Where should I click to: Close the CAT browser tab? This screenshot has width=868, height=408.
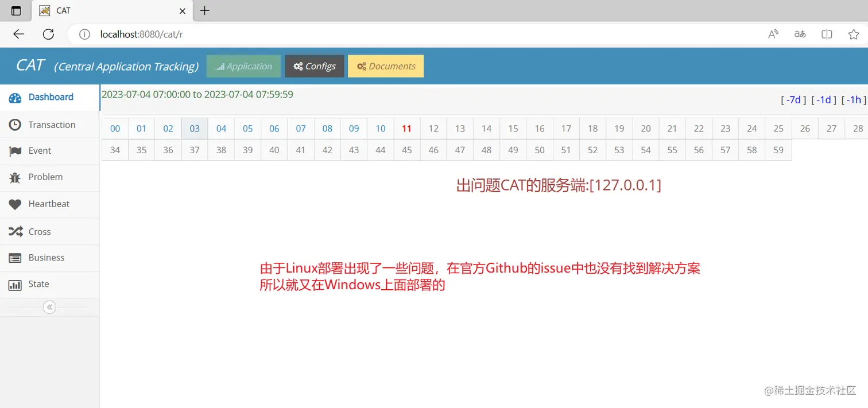pos(183,10)
